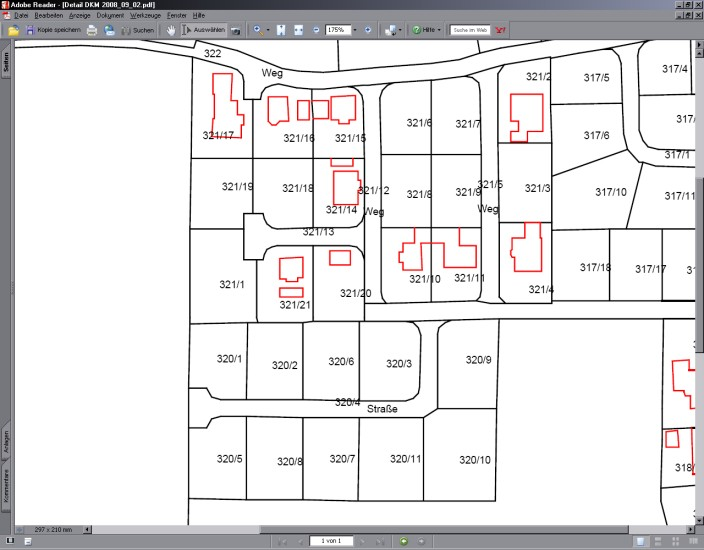The width and height of the screenshot is (704, 550).
Task: Click the open folder icon in toolbar
Action: tap(13, 31)
